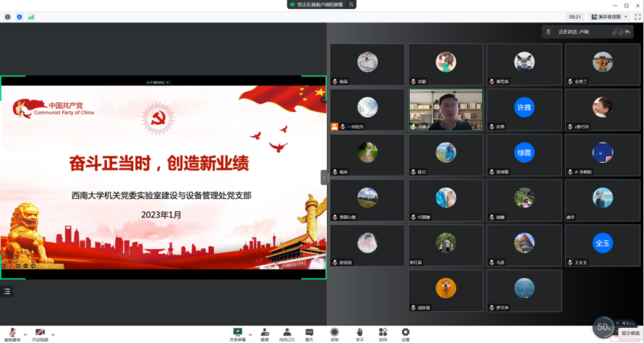This screenshot has width=644, height=344.
Task: Click the blue security shield icon
Action: click(x=19, y=17)
